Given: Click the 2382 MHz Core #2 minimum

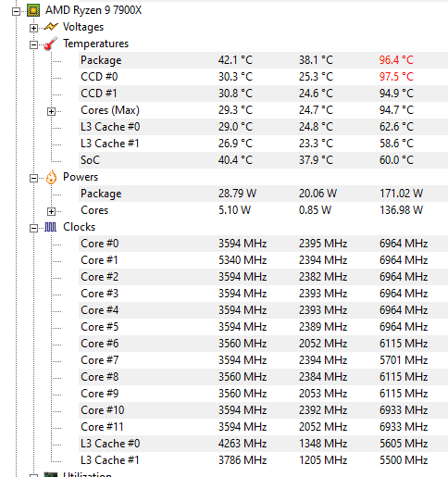Looking at the screenshot, I should point(323,277).
